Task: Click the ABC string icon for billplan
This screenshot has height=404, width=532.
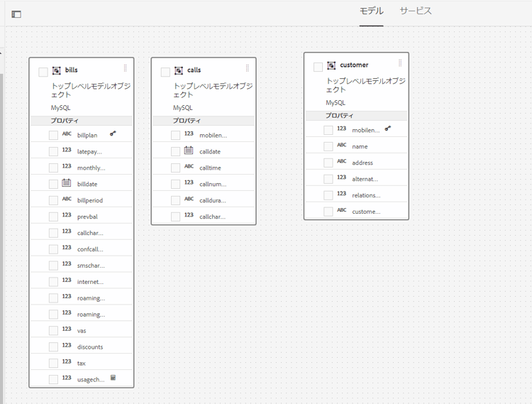Action: pos(67,133)
